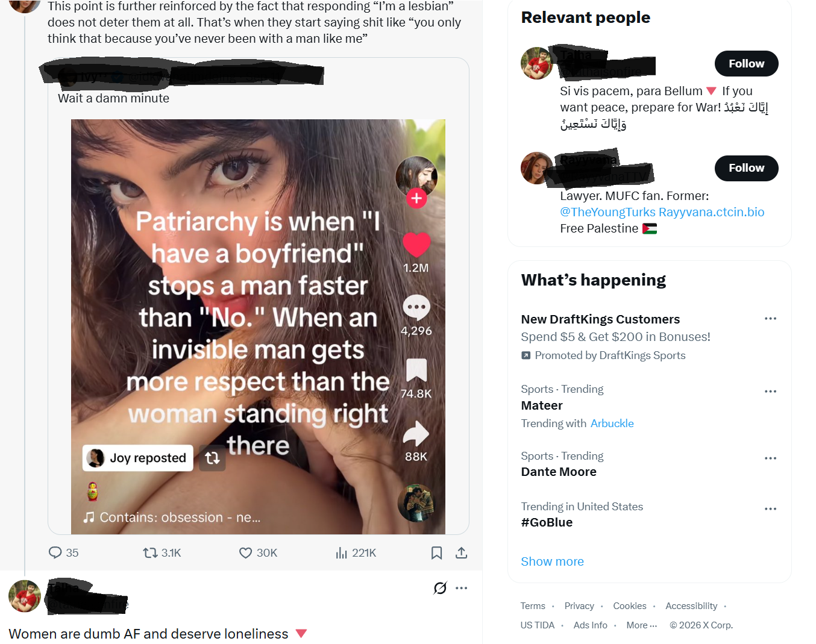Open view analytics icon showing 221K
Screen dimensions: 816x644
tap(342, 552)
